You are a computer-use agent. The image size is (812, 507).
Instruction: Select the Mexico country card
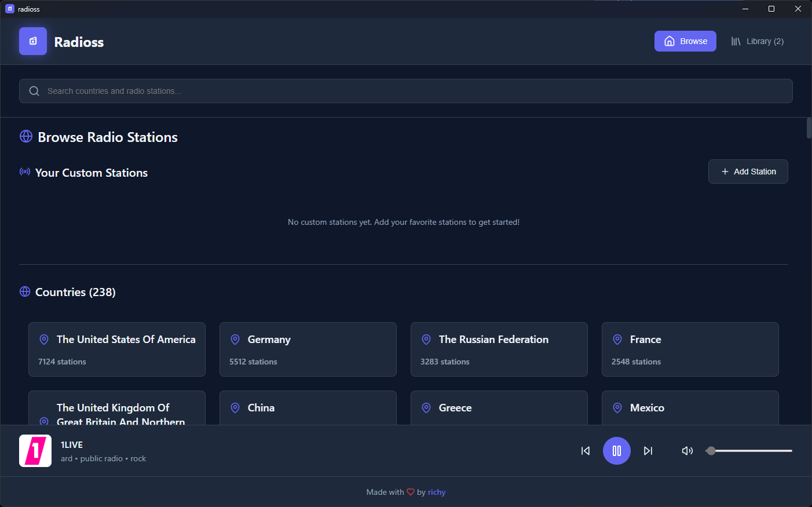tap(690, 408)
